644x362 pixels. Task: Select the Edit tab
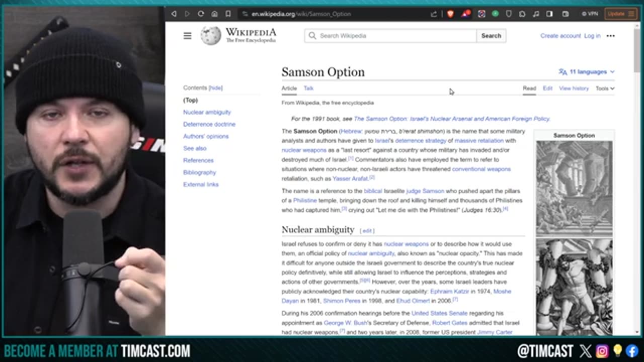[547, 88]
